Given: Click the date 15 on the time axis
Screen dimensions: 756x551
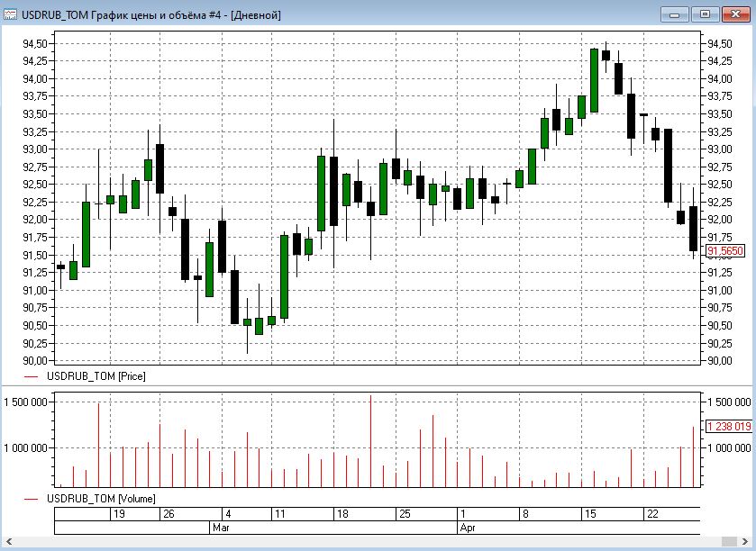Looking at the screenshot, I should point(590,514).
